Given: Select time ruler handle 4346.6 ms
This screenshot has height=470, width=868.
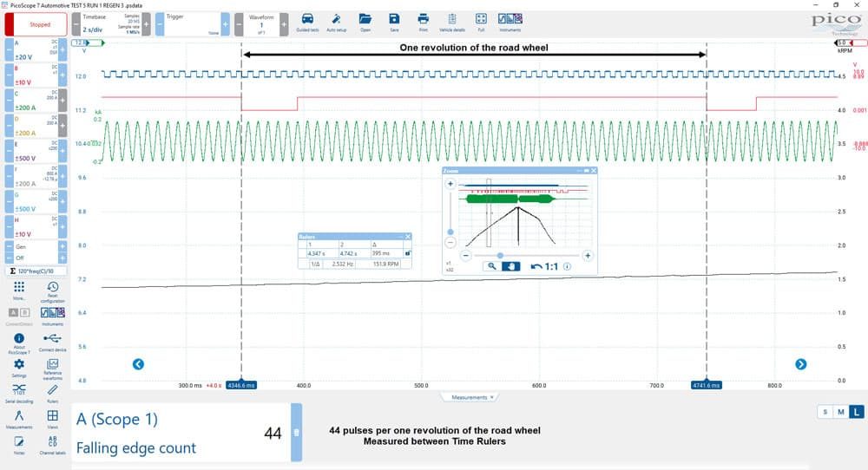Looking at the screenshot, I should pos(240,385).
